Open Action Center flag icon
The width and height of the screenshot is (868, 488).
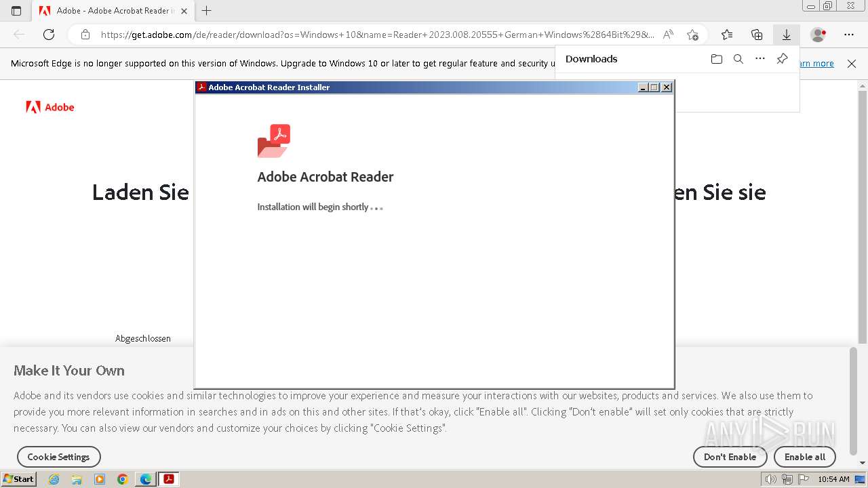804,479
